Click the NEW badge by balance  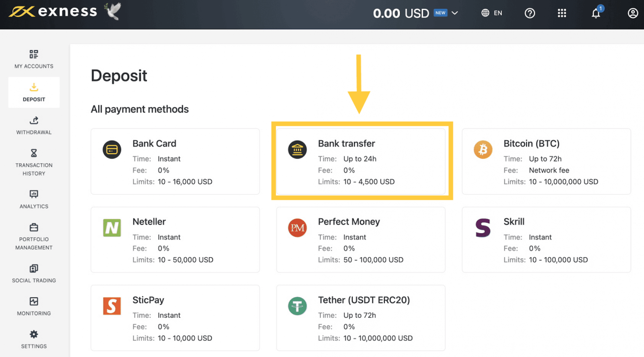coord(440,13)
